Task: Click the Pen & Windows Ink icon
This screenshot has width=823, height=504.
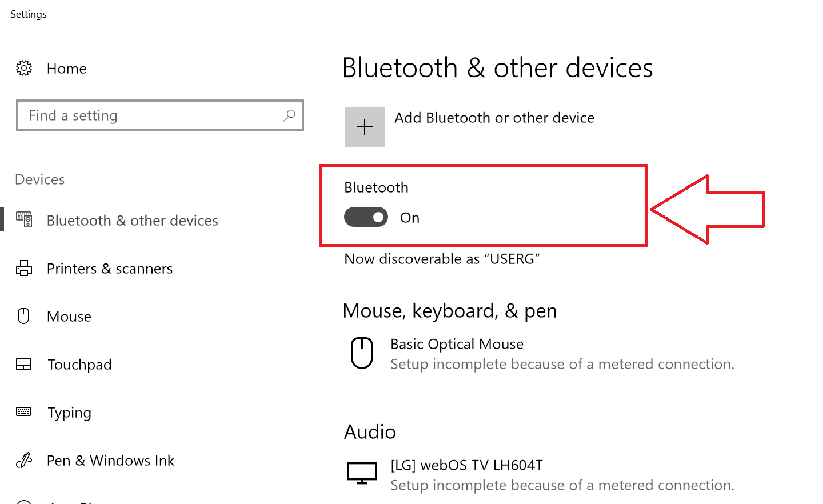Action: click(24, 460)
